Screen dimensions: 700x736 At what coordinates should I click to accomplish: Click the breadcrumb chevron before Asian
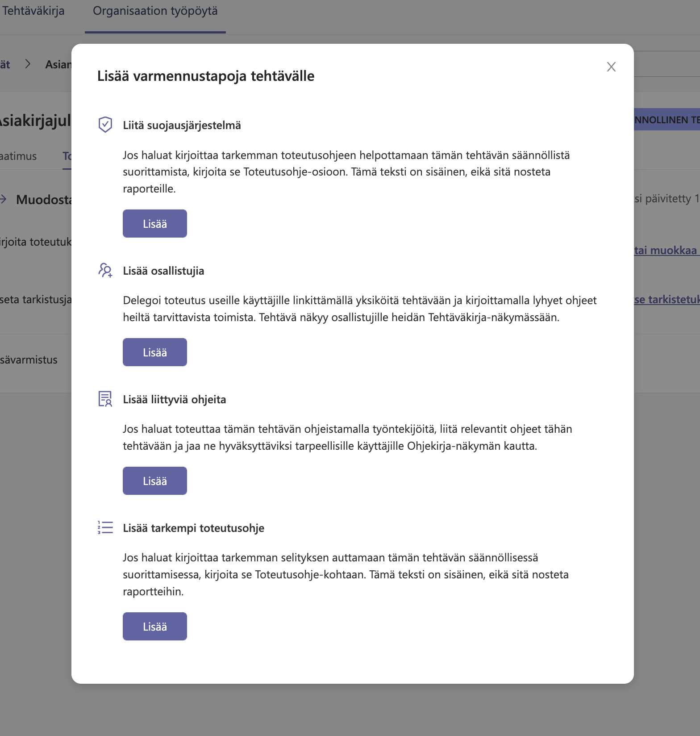(x=28, y=64)
